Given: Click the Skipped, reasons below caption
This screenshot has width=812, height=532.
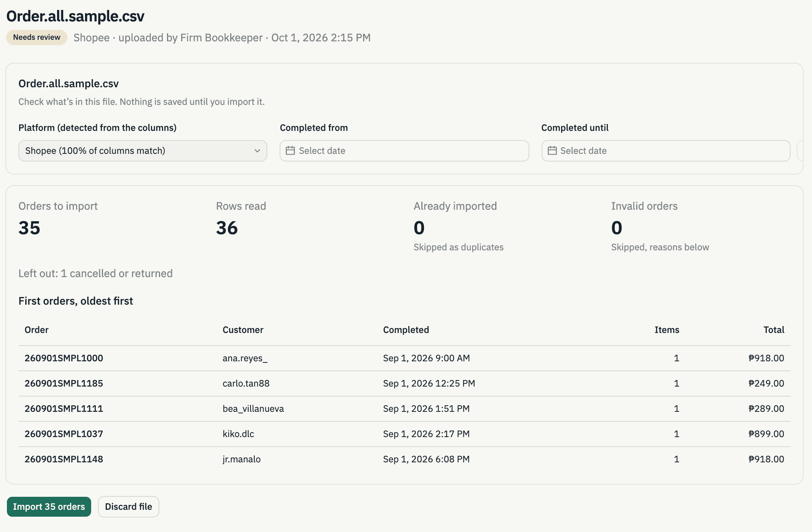Looking at the screenshot, I should [x=660, y=247].
